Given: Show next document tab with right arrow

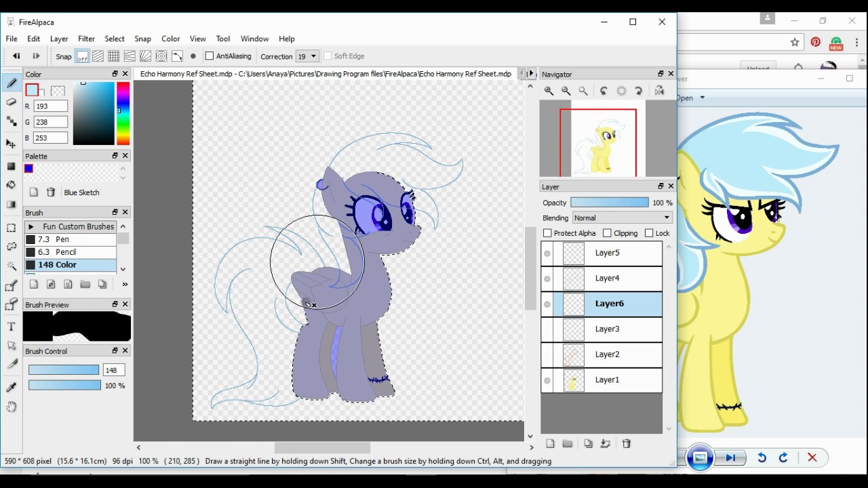Looking at the screenshot, I should pyautogui.click(x=532, y=74).
